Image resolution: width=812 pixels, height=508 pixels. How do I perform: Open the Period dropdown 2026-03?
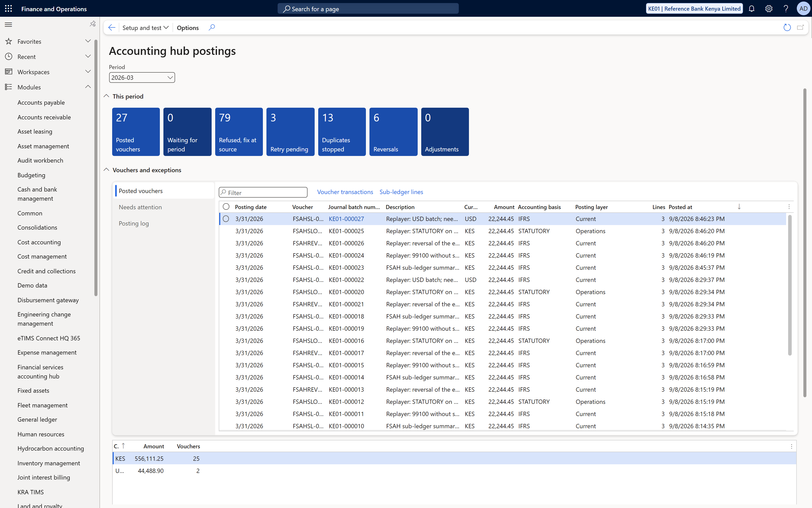point(142,78)
